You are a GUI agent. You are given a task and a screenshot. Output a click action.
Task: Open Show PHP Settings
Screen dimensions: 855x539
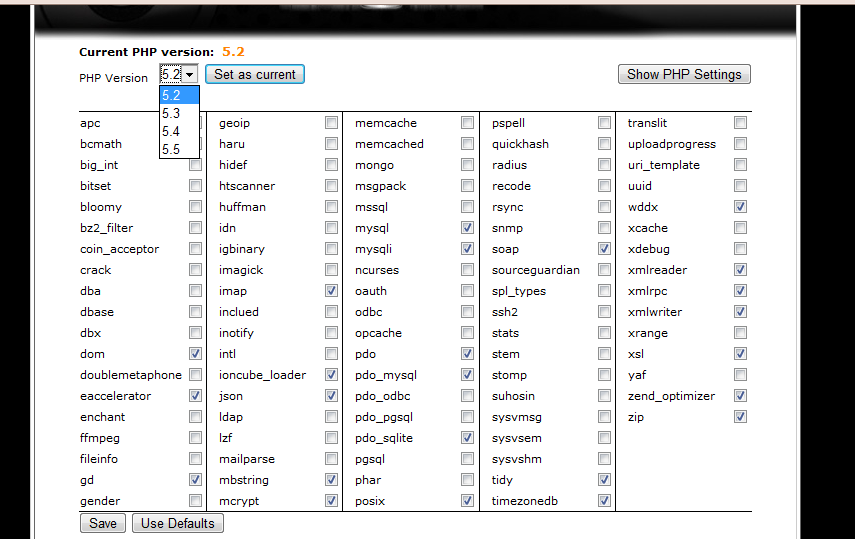(x=684, y=75)
